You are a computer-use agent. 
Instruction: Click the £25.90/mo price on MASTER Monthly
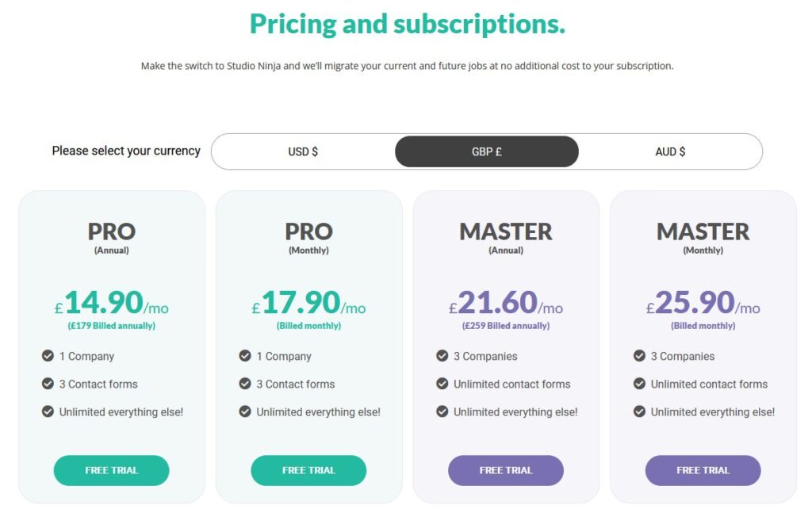tap(703, 302)
